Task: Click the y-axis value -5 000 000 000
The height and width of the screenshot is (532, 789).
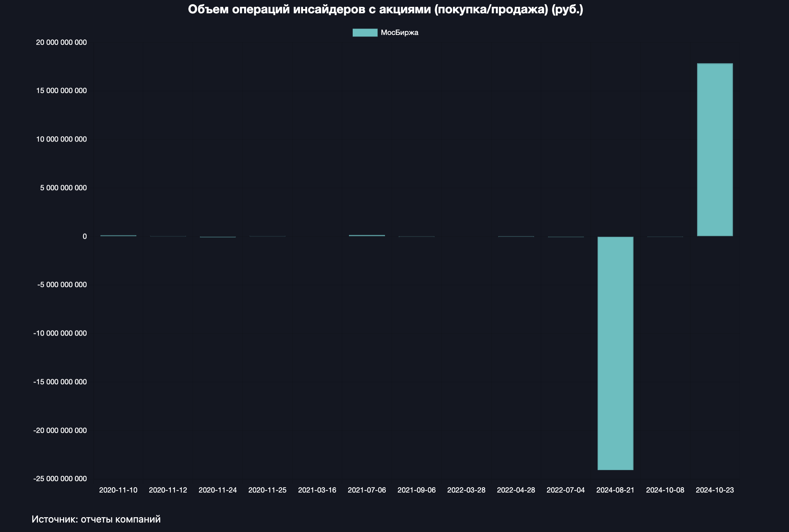Action: tap(62, 285)
